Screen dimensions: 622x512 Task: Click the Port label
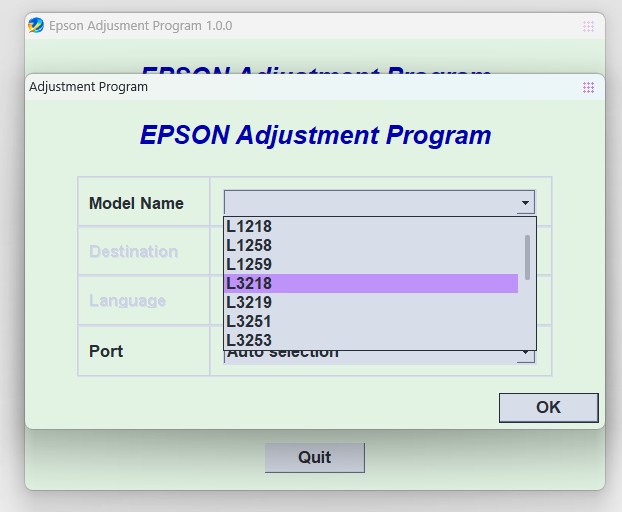[106, 351]
